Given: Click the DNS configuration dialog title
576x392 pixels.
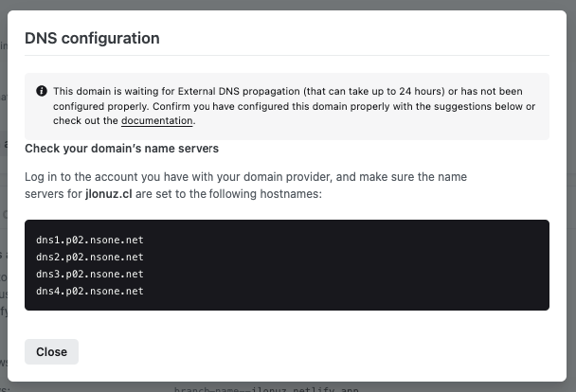Looking at the screenshot, I should coord(92,38).
